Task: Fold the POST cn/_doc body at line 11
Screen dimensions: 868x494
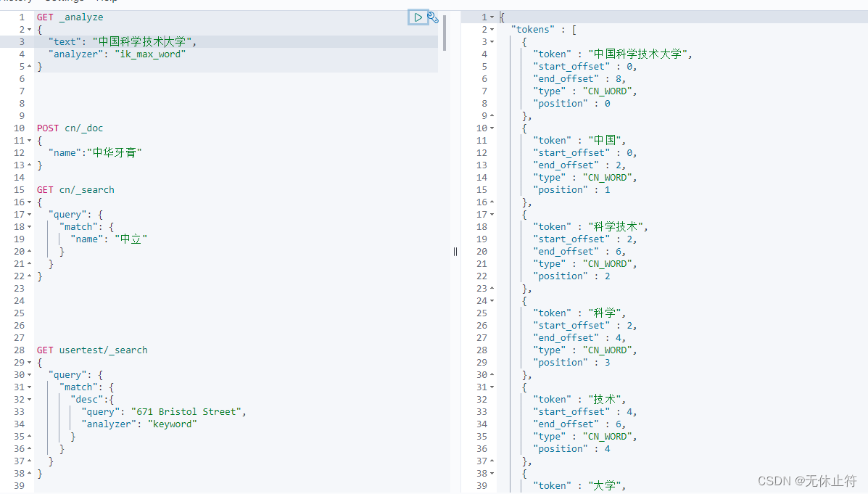Action: click(x=29, y=141)
